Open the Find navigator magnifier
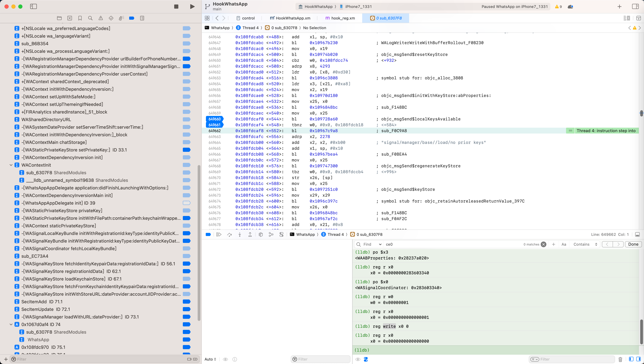The image size is (644, 364). pos(90,18)
